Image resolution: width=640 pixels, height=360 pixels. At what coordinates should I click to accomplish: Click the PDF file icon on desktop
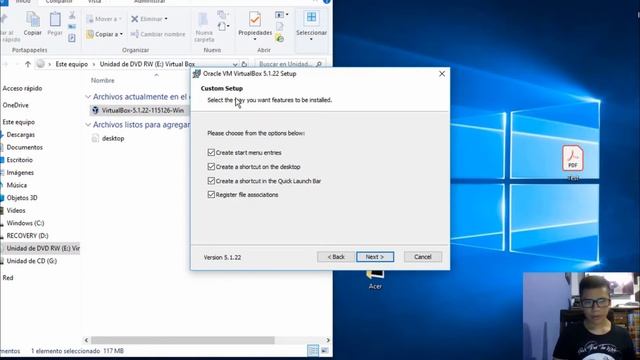pyautogui.click(x=573, y=158)
